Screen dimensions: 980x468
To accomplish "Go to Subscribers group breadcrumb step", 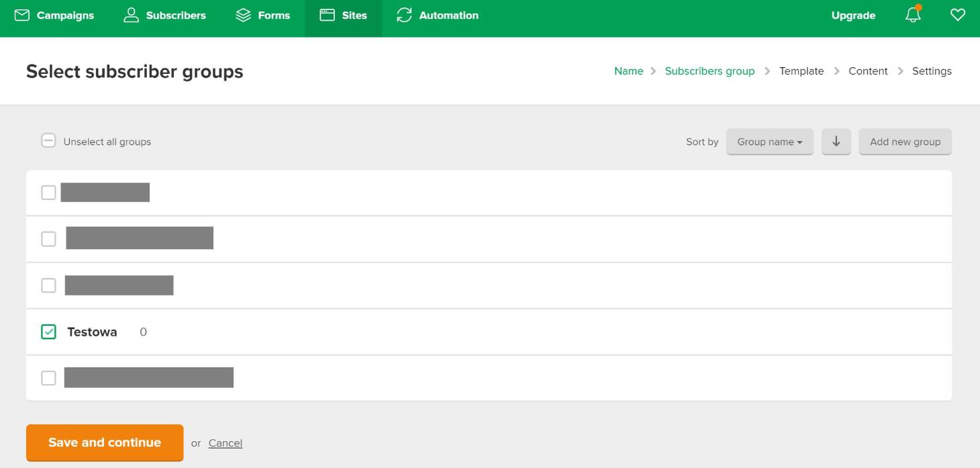I will tap(709, 71).
